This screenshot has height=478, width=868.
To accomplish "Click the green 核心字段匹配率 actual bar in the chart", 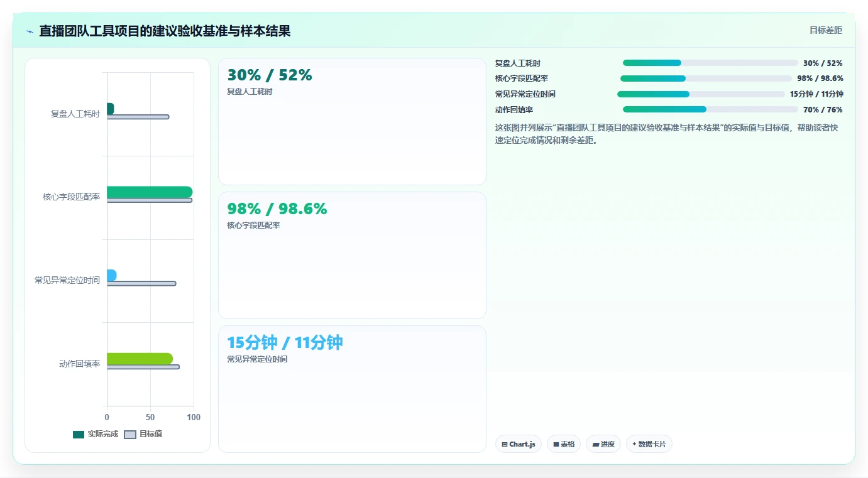I will (x=150, y=192).
